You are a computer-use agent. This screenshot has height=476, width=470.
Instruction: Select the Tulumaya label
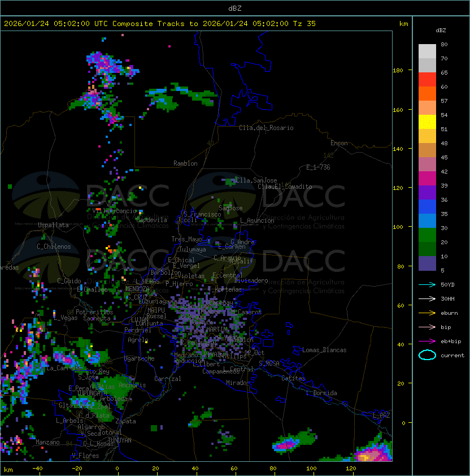[193, 249]
